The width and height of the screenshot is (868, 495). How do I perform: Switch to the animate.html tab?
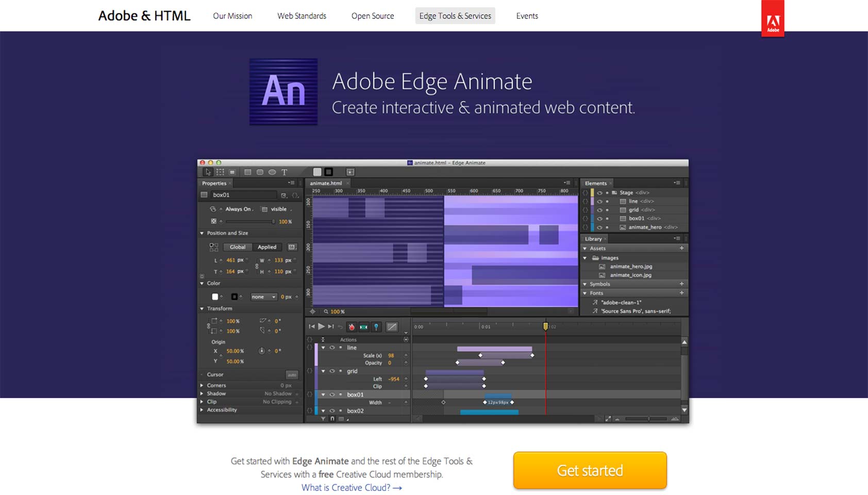click(326, 183)
